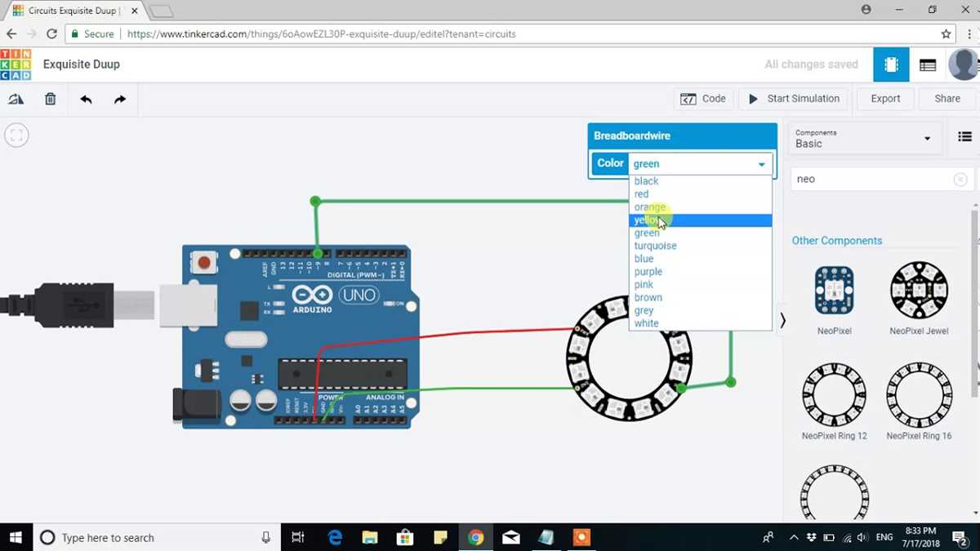Choose white wire color
980x551 pixels.
pos(701,323)
